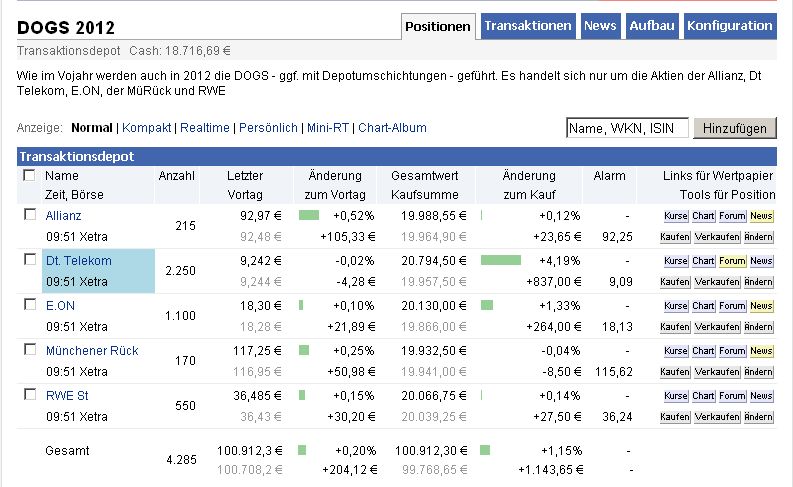The height and width of the screenshot is (487, 793).
Task: Switch to the Transaktionen tab
Action: [527, 26]
